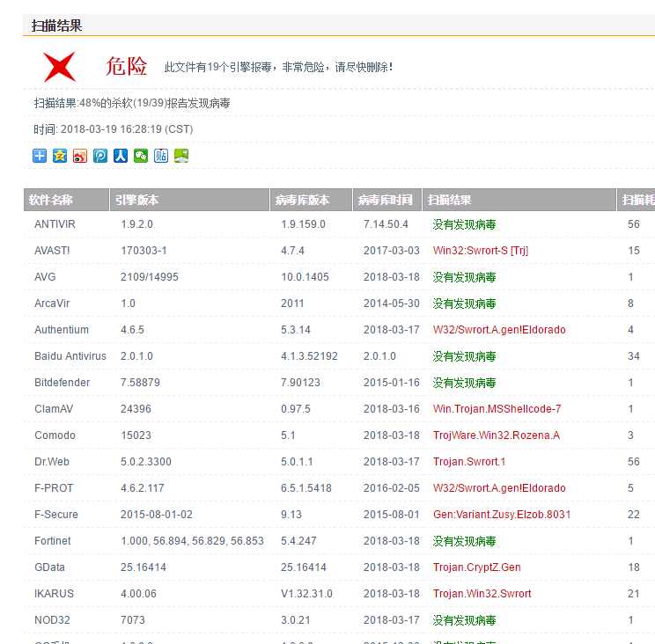
Task: Click AVAST database date 2017-03-03
Action: [x=392, y=251]
